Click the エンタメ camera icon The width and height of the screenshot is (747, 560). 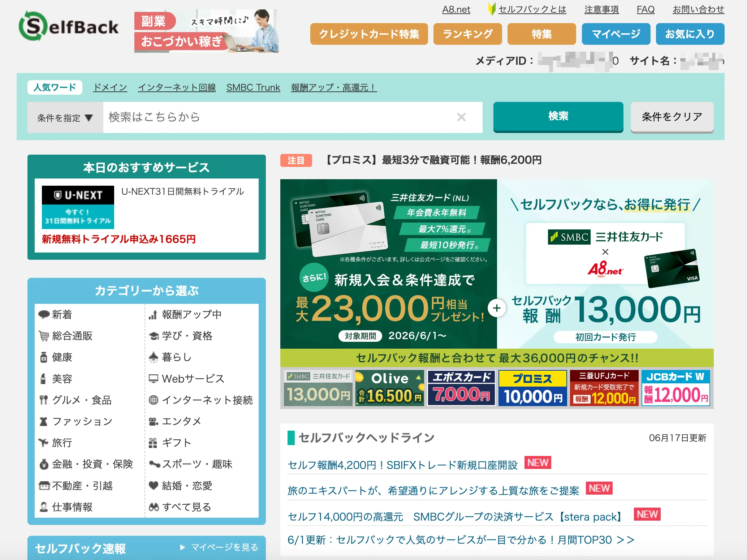point(154,421)
